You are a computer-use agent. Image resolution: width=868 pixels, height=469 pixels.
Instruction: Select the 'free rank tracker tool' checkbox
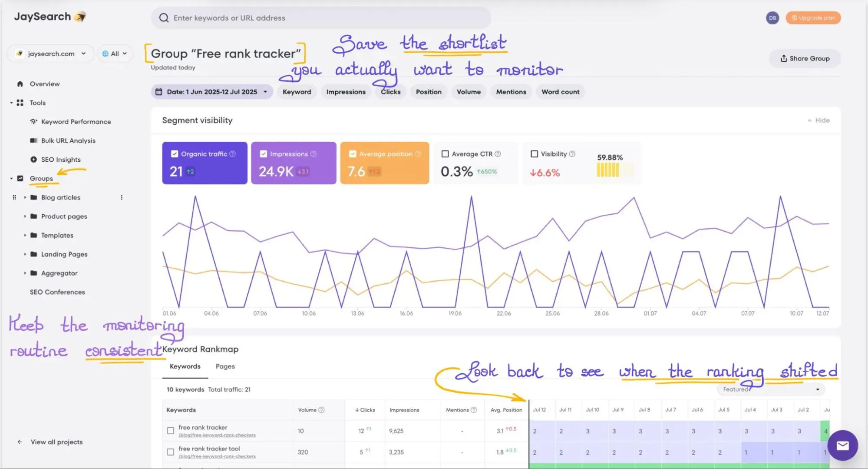click(x=171, y=452)
